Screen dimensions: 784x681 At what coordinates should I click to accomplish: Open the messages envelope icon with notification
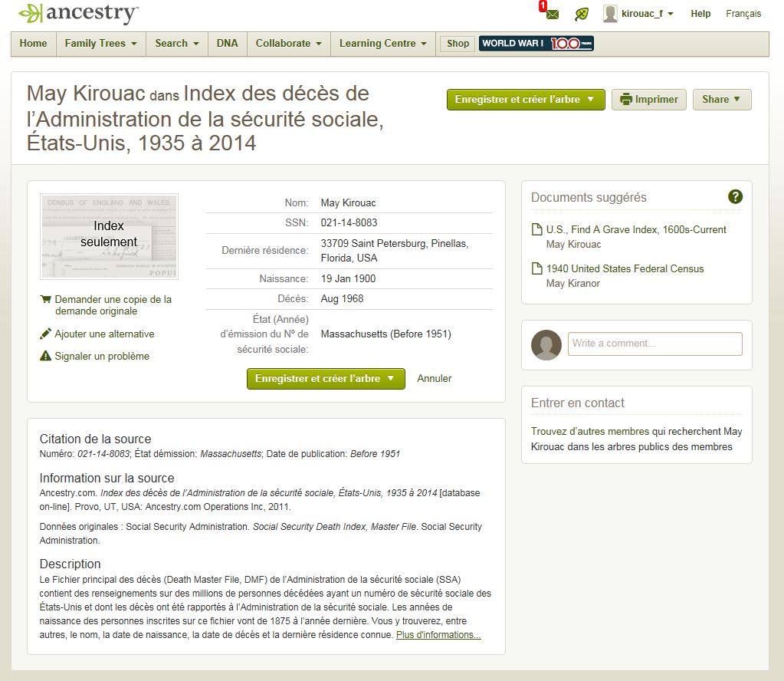(552, 14)
